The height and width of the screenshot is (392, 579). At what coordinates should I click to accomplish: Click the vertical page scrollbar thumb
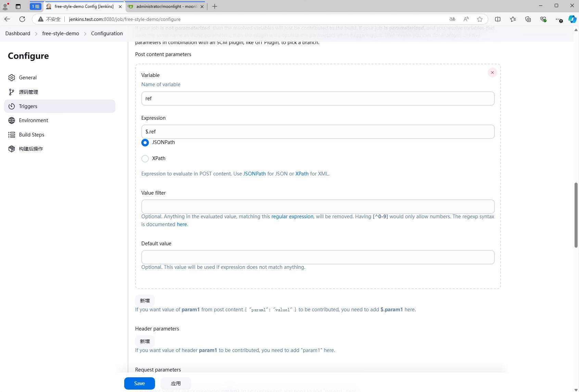576,215
